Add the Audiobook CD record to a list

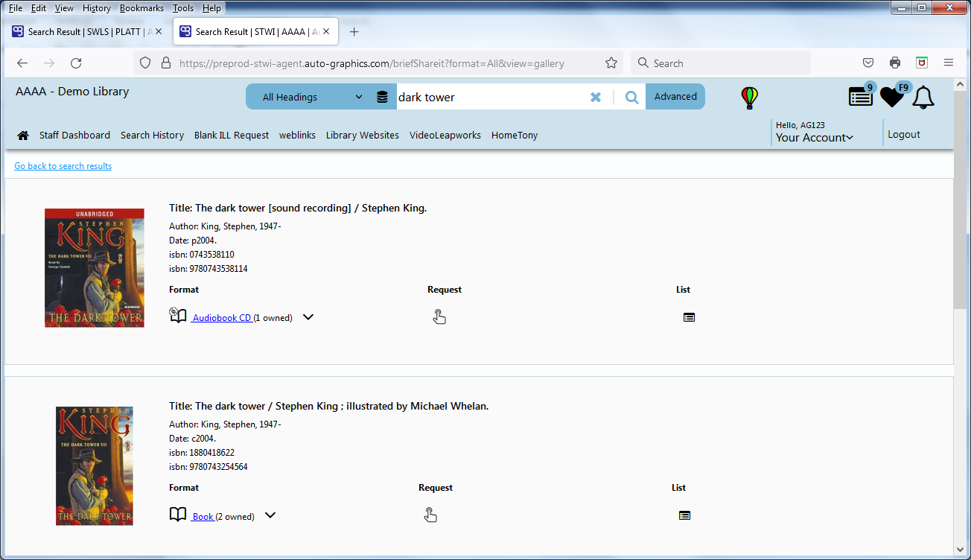689,317
